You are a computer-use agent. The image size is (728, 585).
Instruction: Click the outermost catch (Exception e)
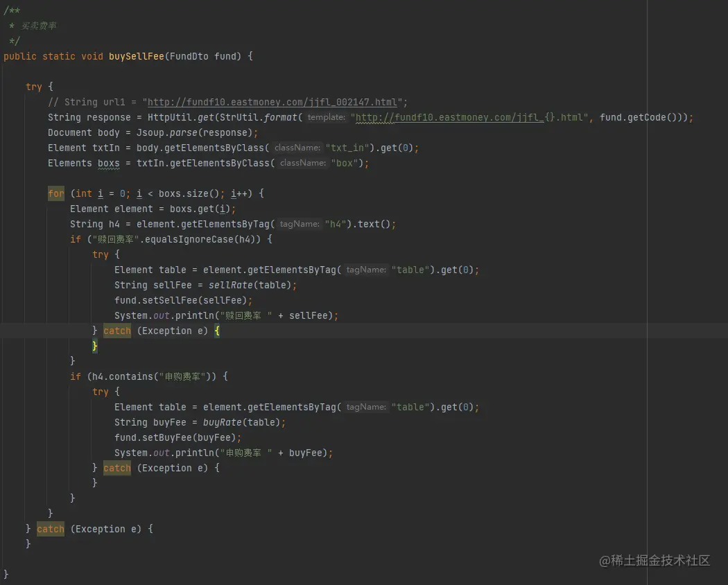tap(89, 530)
